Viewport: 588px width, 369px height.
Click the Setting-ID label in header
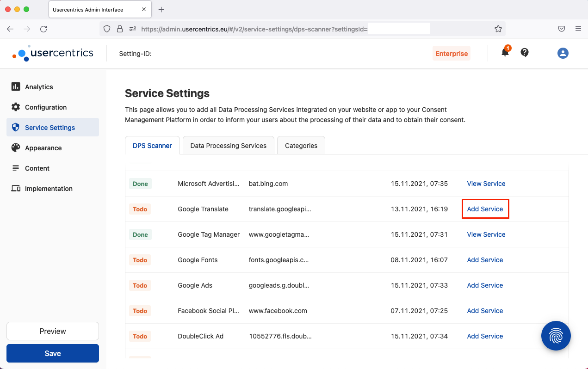135,54
